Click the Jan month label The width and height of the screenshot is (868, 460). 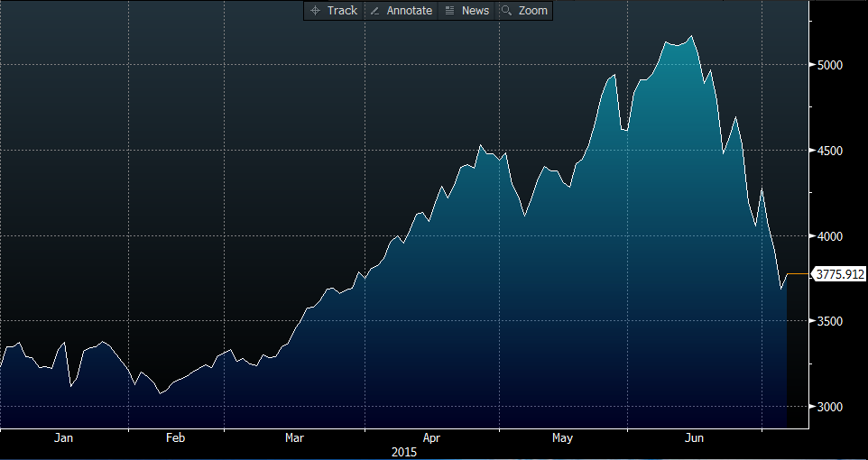[64, 438]
